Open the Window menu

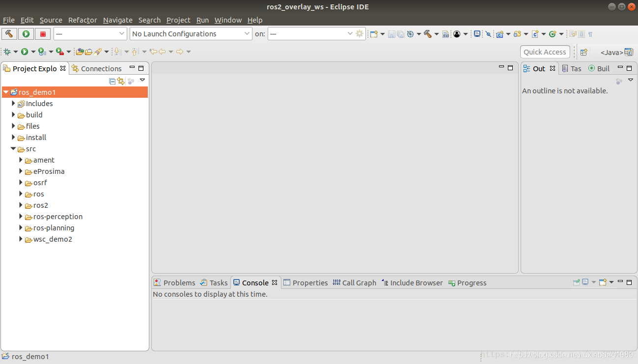coord(228,20)
